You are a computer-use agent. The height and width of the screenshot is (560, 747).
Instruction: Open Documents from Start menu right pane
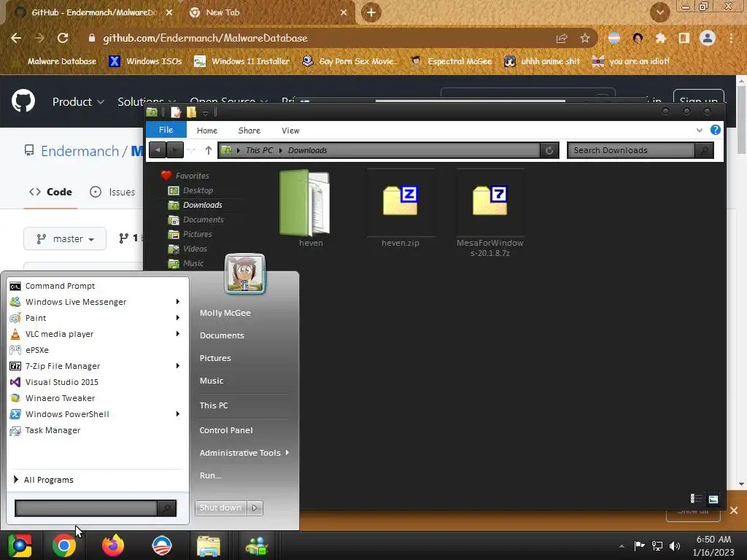point(222,335)
